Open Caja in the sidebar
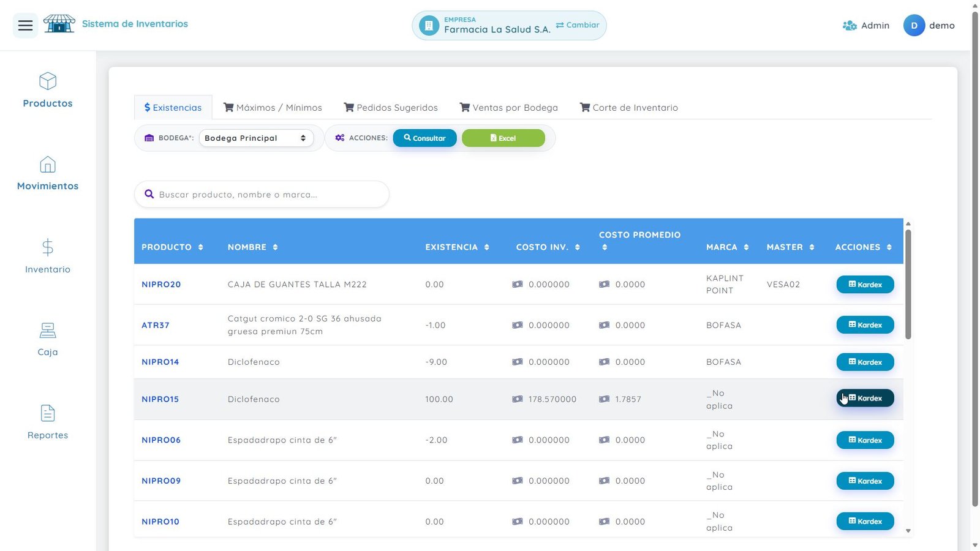Viewport: 980px width, 551px height. [48, 339]
